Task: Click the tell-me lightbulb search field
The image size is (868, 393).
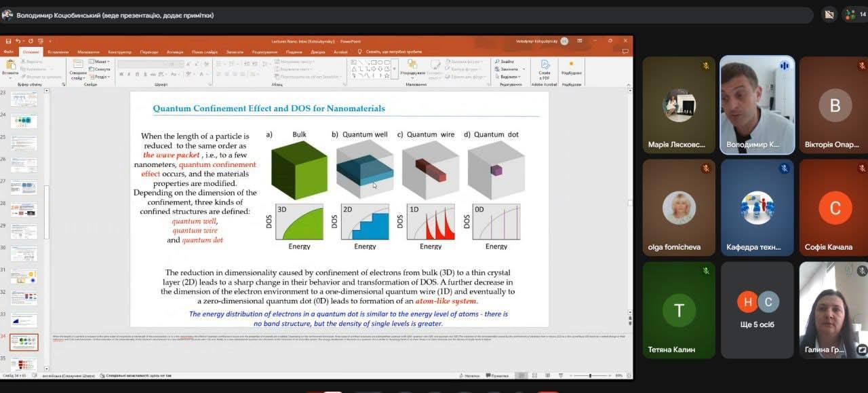Action: point(391,52)
